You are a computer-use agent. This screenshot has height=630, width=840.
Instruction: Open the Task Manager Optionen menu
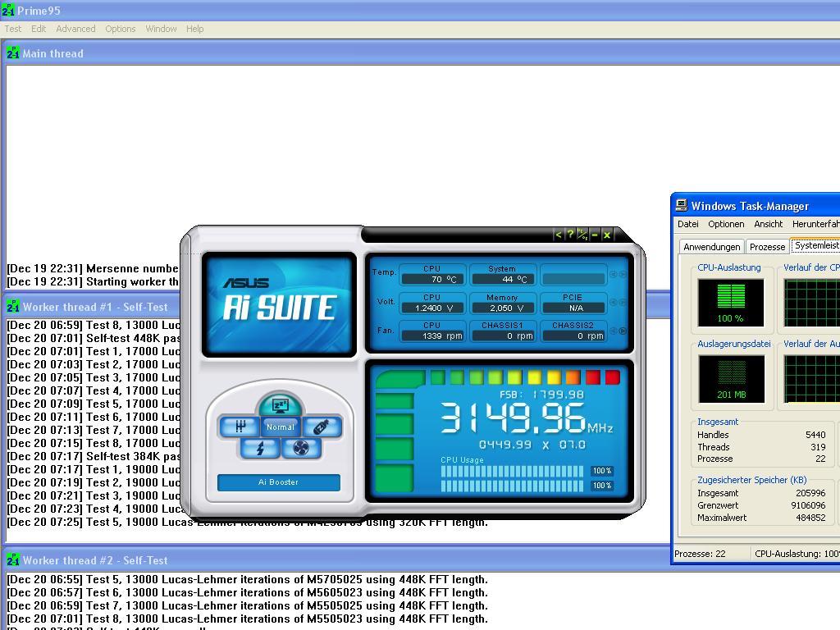point(726,224)
